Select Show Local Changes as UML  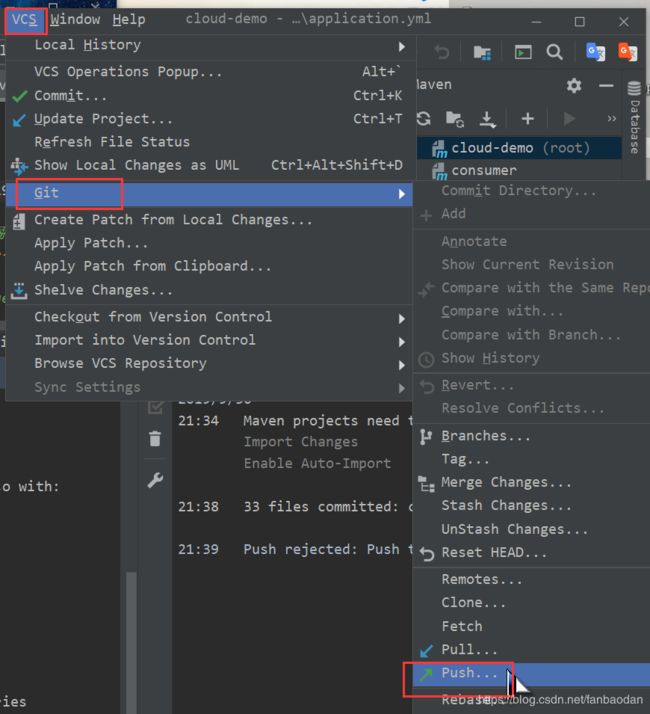(209, 165)
